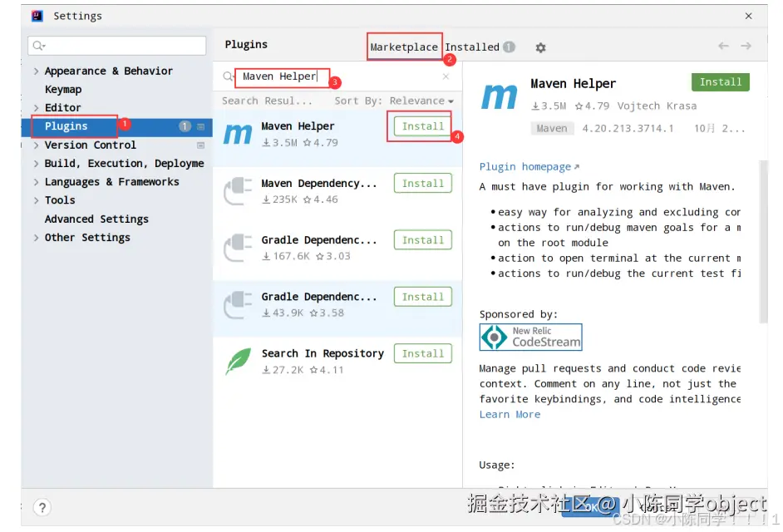Click the Gradle Dependenc 43.9K plugin icon
The width and height of the screenshot is (783, 532).
pyautogui.click(x=238, y=305)
